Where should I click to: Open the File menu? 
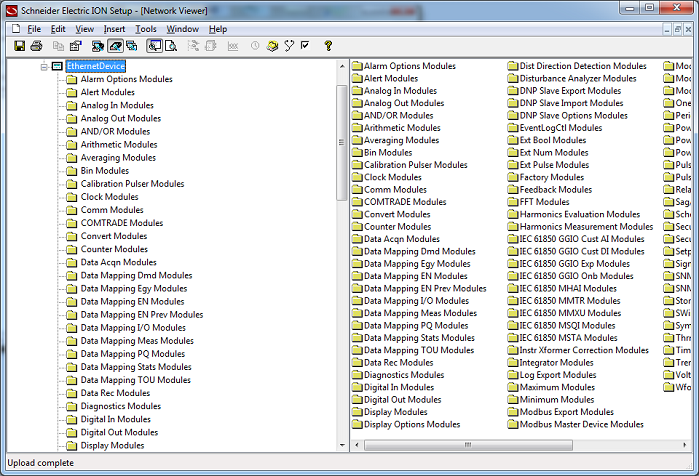pyautogui.click(x=34, y=29)
